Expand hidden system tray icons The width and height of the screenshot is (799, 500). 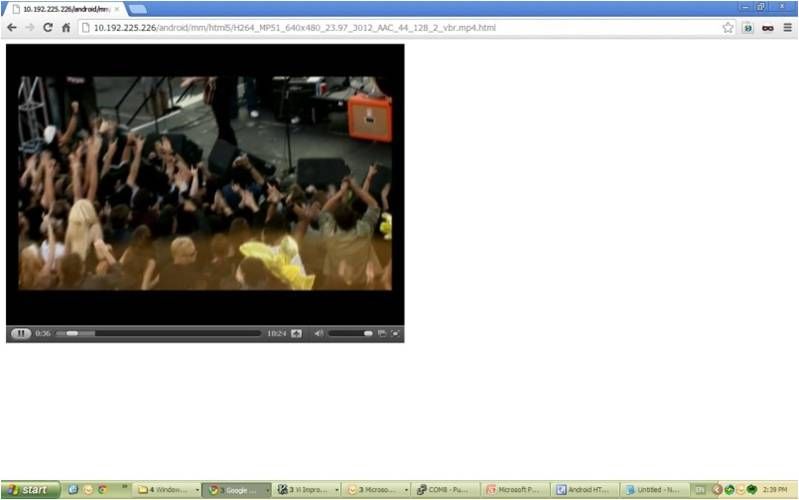point(717,490)
